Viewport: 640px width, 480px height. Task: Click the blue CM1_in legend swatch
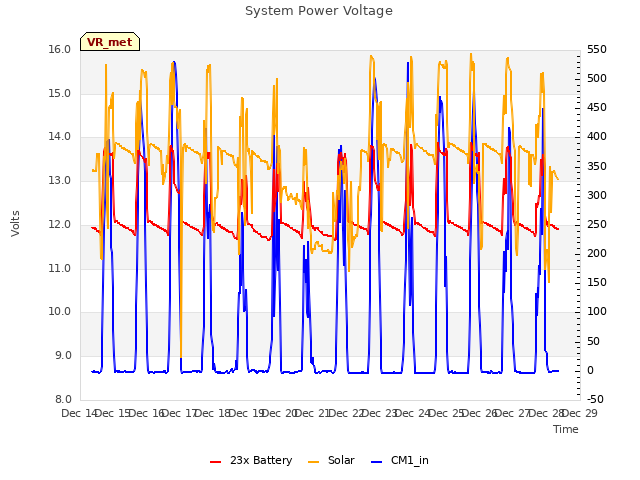click(376, 462)
